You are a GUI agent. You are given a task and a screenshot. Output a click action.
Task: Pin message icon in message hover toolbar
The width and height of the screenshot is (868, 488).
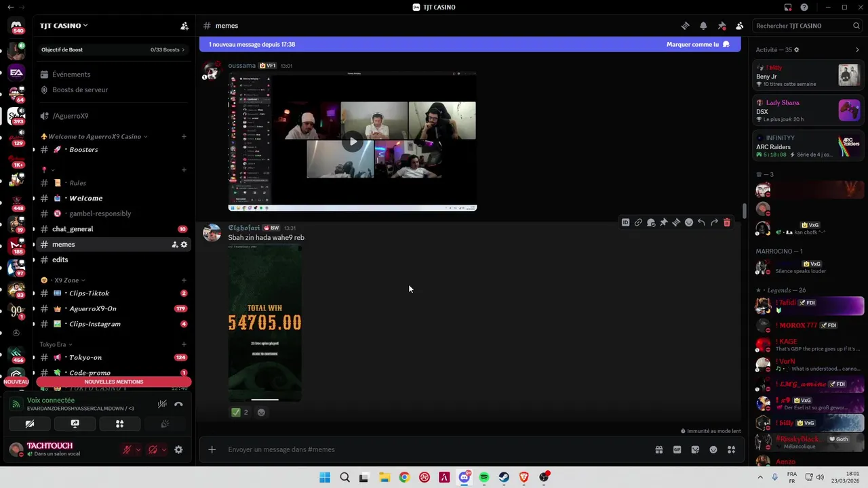tap(664, 222)
